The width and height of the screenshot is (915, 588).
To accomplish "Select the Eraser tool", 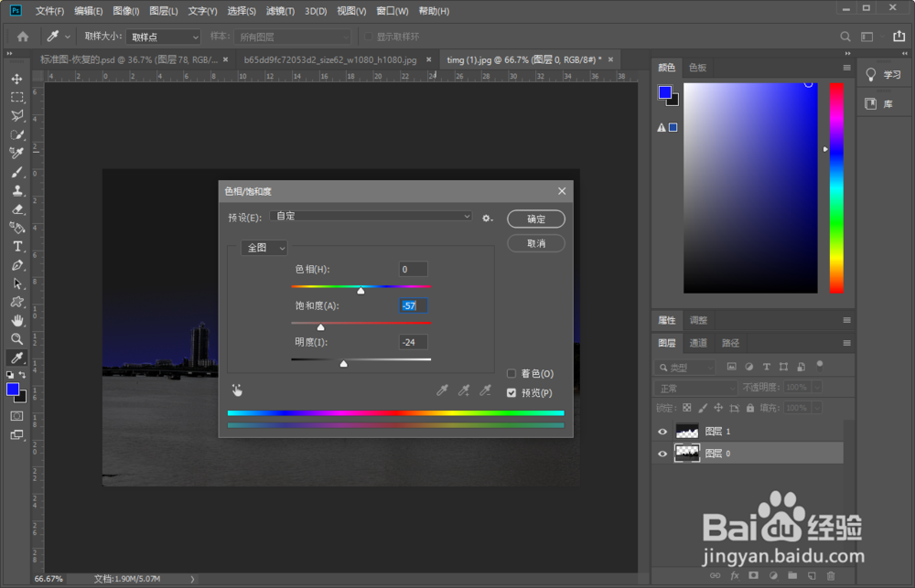I will (x=16, y=208).
